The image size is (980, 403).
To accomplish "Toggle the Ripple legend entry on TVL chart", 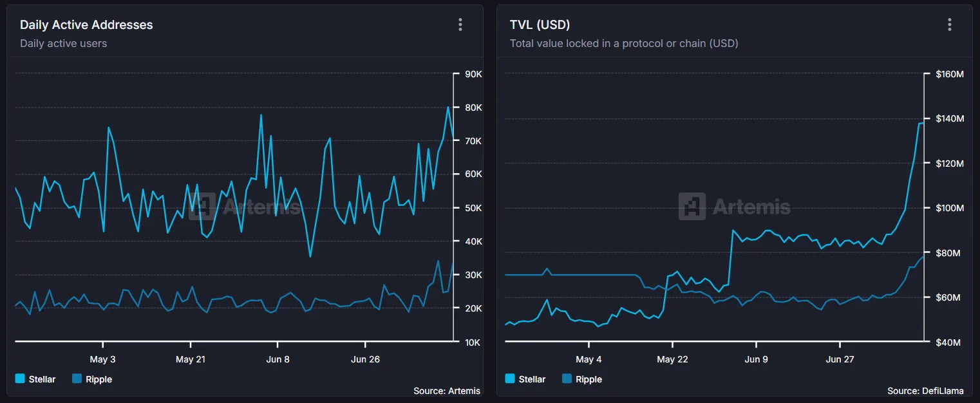I will [x=581, y=379].
